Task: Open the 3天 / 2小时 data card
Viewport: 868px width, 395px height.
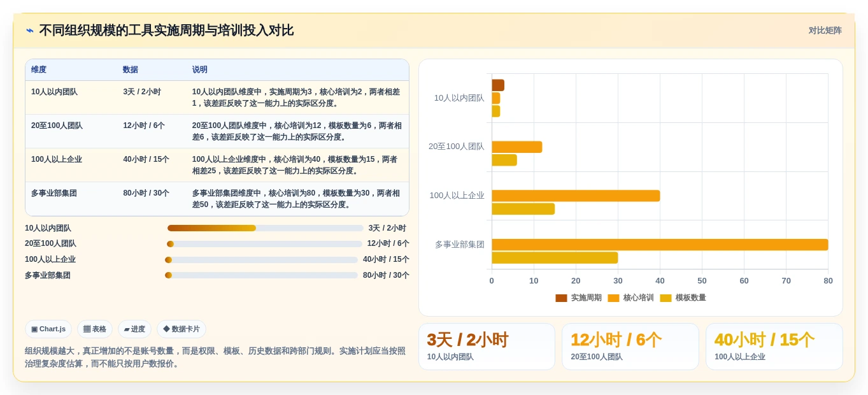Action: pyautogui.click(x=487, y=347)
